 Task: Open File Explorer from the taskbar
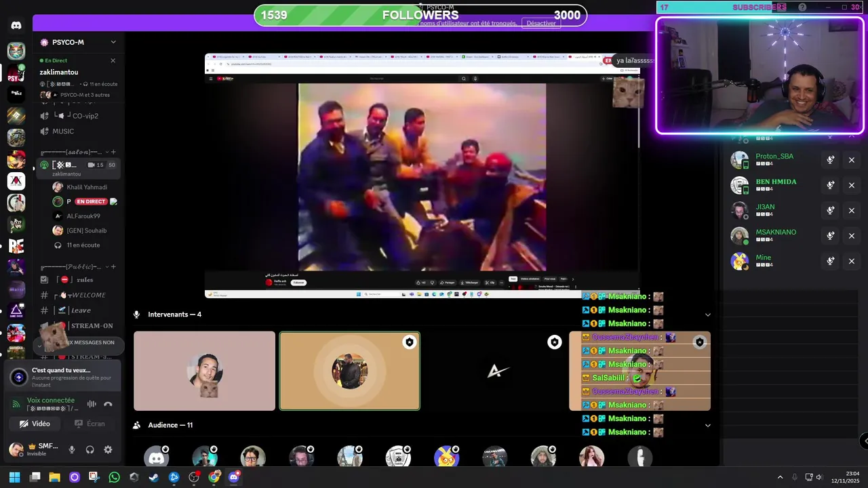[x=55, y=477]
